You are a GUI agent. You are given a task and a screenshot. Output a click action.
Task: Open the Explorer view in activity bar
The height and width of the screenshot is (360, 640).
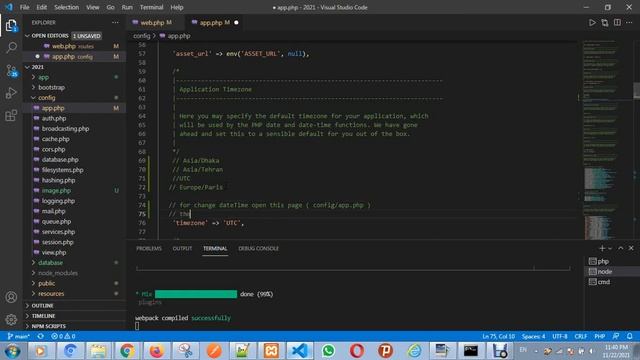coord(11,25)
